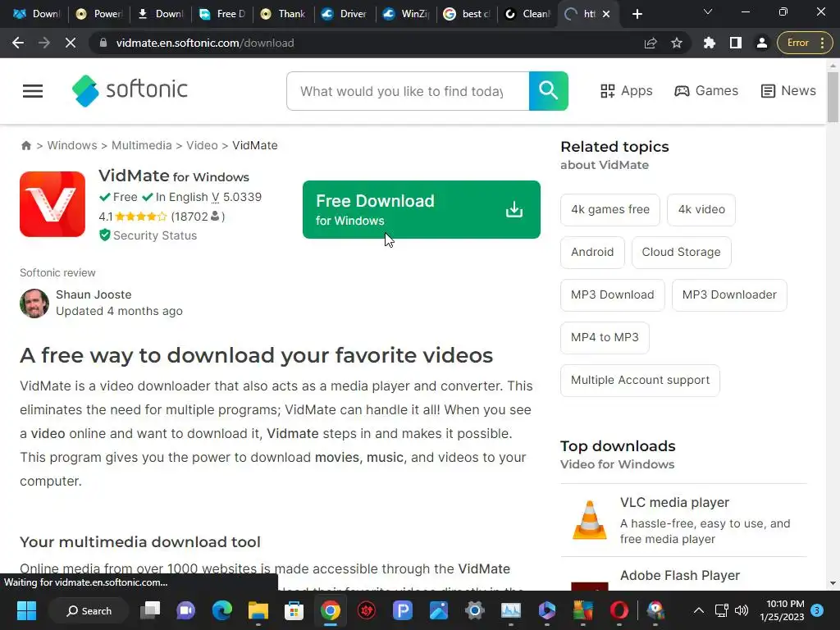The image size is (840, 630).
Task: Switch to the WinZip tab
Action: pos(405,14)
